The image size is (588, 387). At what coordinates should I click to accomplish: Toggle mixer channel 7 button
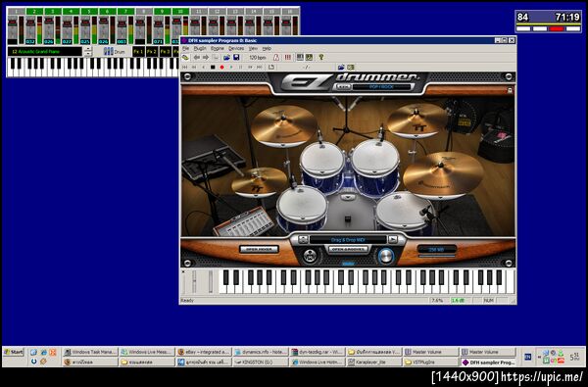126,12
